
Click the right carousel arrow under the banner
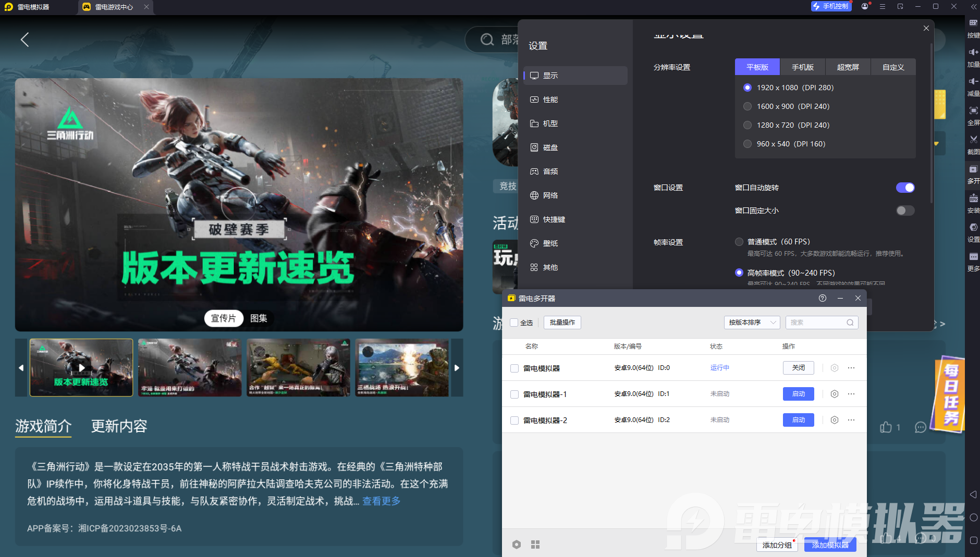(457, 367)
